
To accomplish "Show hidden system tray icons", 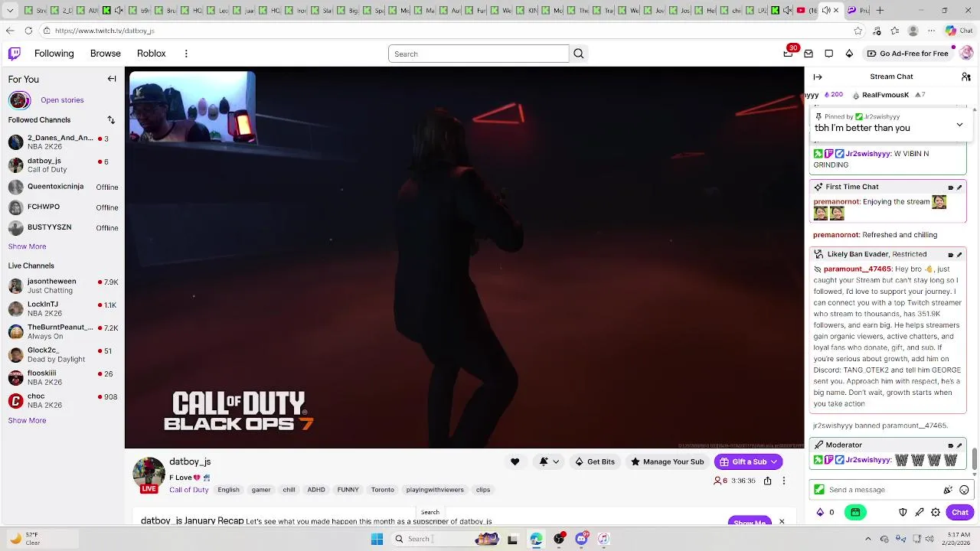I will [867, 539].
